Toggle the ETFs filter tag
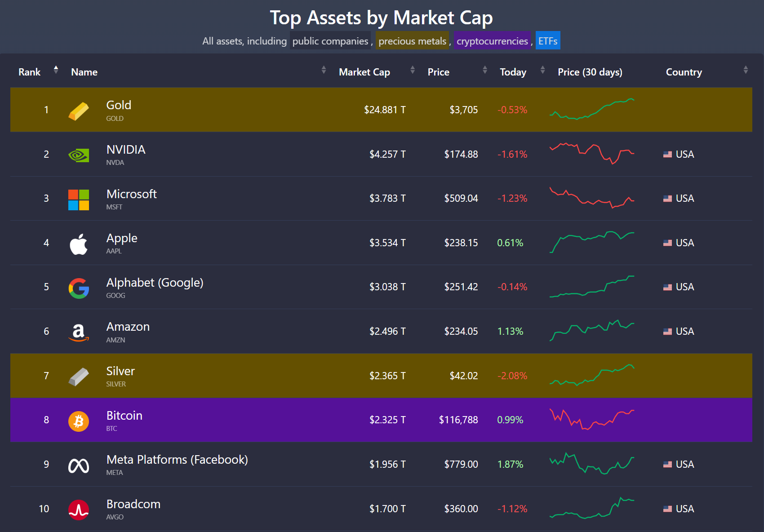The width and height of the screenshot is (764, 532). 548,41
